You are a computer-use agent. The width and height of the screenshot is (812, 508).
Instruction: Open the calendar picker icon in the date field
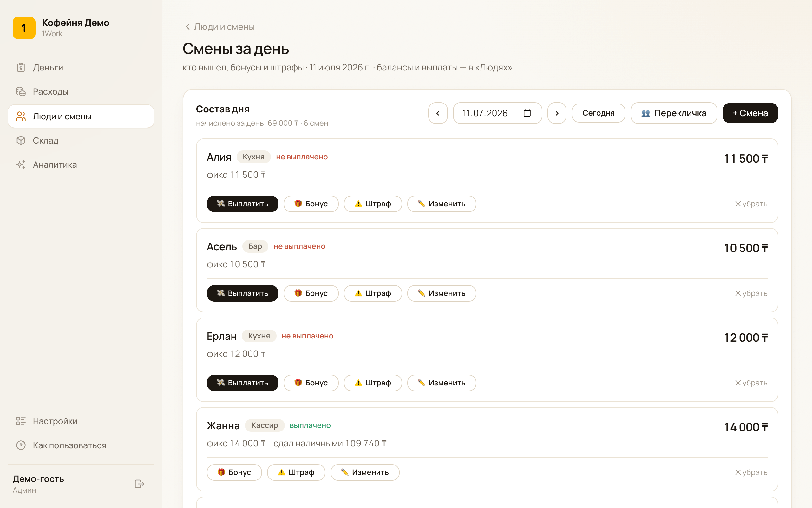click(x=527, y=113)
